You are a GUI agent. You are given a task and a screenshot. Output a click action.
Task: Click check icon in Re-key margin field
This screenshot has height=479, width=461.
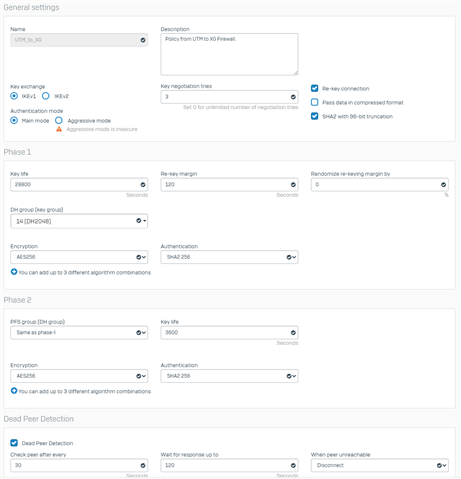pyautogui.click(x=293, y=185)
